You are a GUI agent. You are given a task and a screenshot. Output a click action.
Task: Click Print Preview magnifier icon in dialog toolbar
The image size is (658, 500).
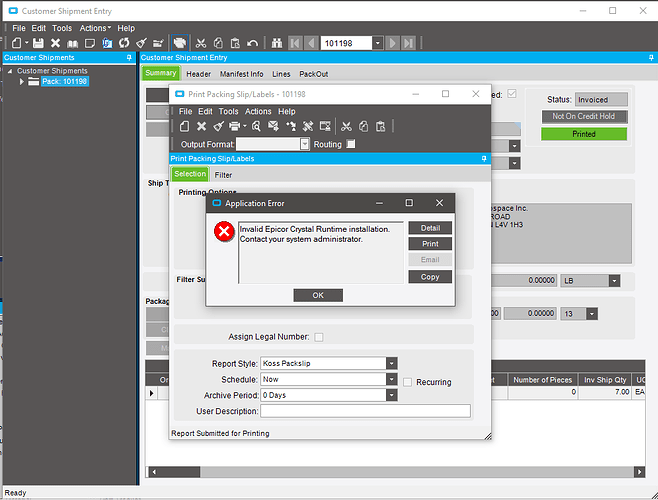click(256, 126)
